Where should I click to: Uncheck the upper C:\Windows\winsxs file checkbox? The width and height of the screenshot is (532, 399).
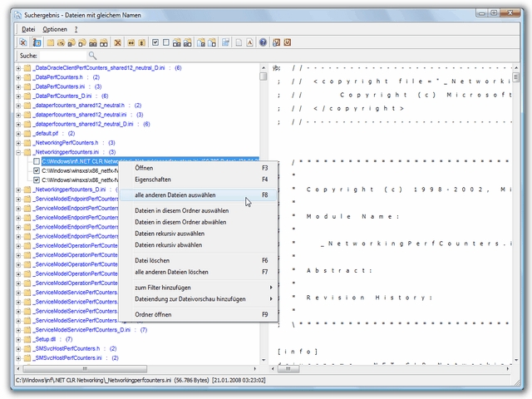[37, 170]
